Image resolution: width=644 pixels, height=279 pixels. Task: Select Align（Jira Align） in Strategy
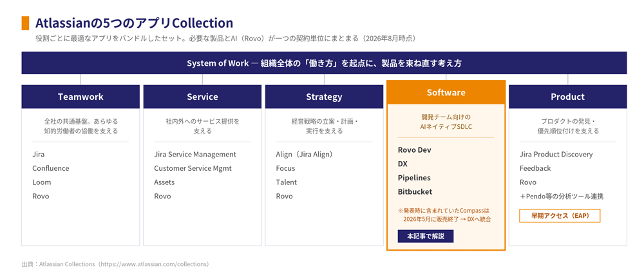pyautogui.click(x=305, y=155)
